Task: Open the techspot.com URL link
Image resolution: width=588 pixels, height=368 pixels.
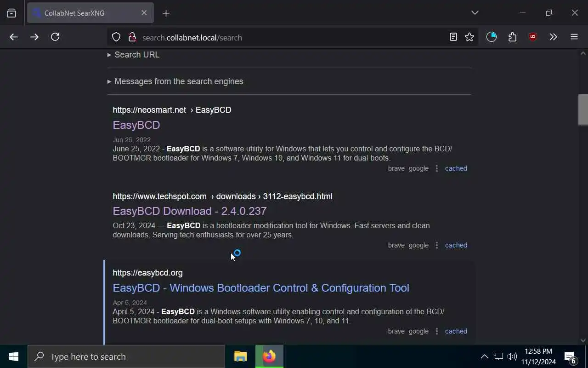Action: (x=222, y=196)
